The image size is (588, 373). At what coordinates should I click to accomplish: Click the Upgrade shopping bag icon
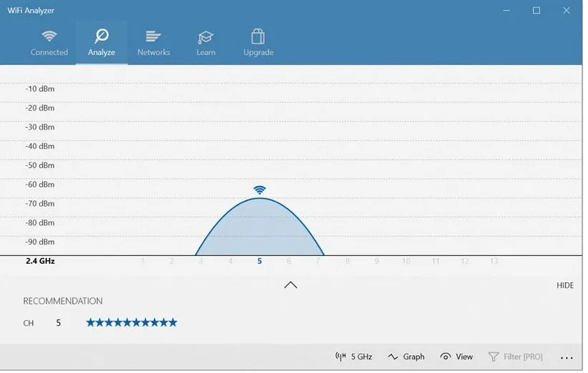[258, 36]
